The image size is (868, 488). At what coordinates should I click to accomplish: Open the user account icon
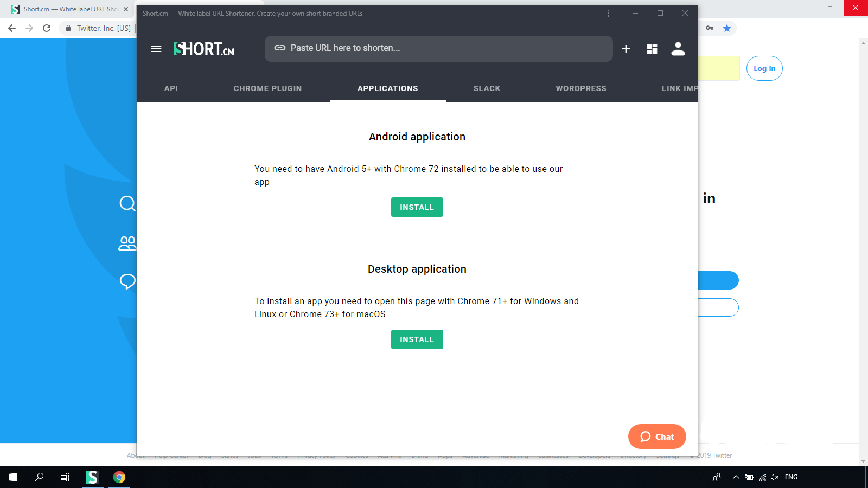pos(678,49)
